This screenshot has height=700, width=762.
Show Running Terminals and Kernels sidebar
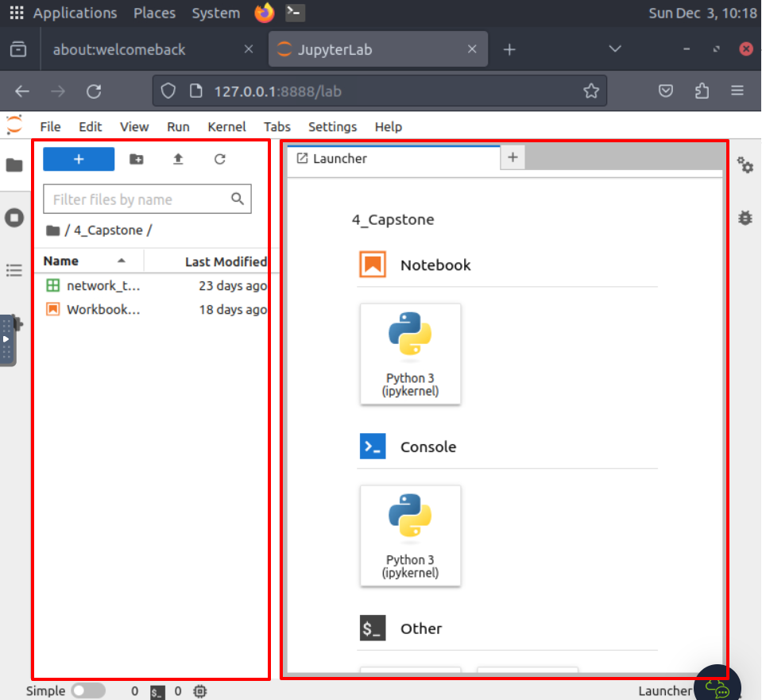[14, 217]
